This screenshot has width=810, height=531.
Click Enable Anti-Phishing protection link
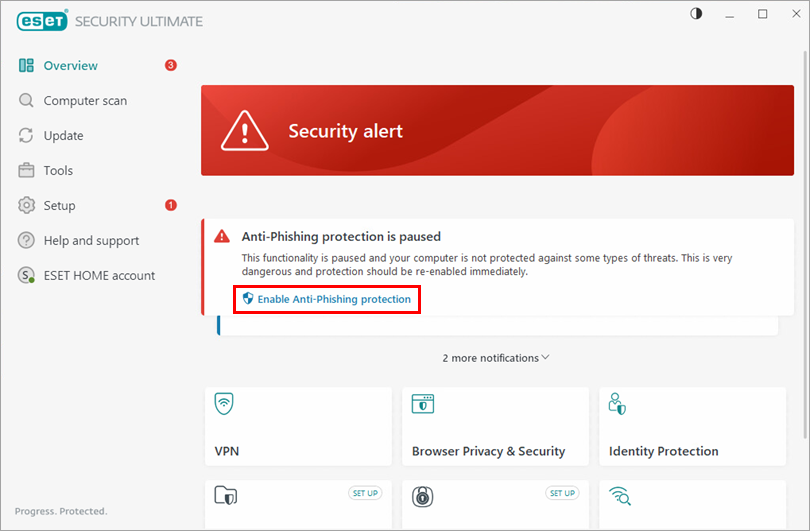[x=333, y=299]
